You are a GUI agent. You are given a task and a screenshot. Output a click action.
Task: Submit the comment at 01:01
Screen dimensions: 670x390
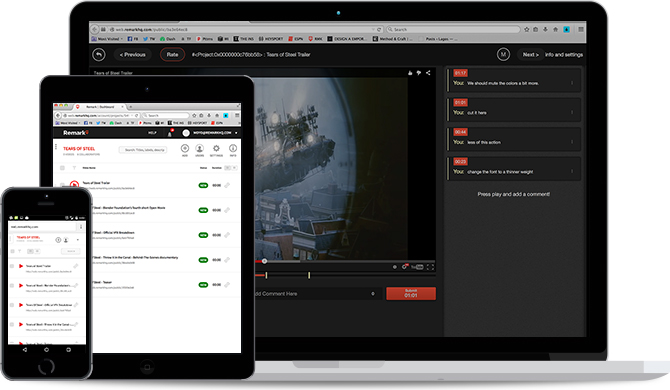[x=411, y=293]
